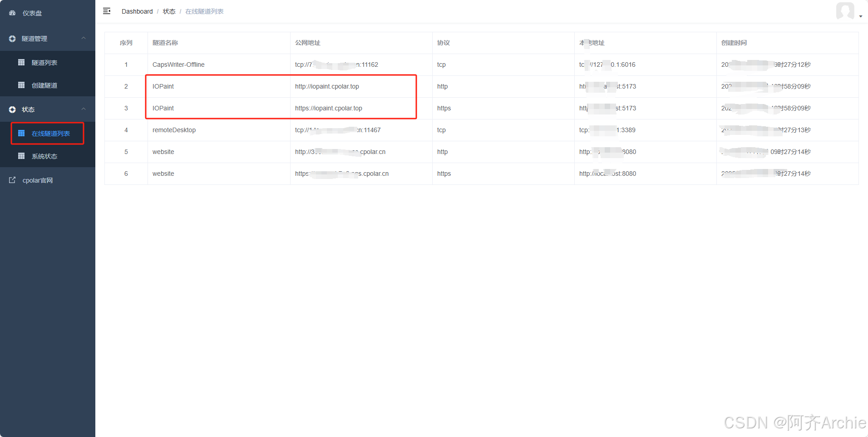Click the 创建时间 column header

point(734,43)
